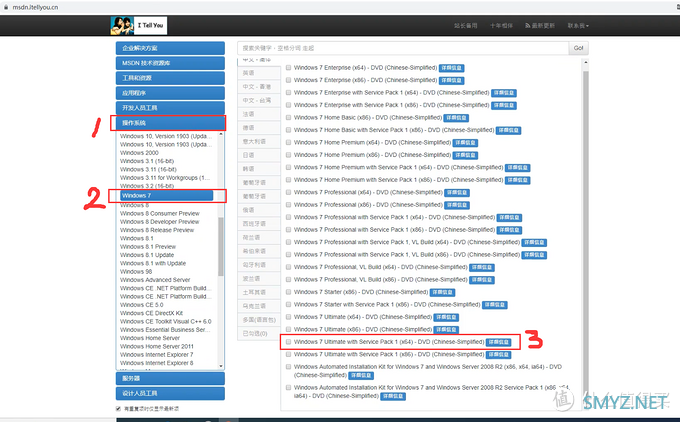This screenshot has height=422, width=680.
Task: Open 详细信息 for Windows 7 Ultimate with SP1 (x64)
Action: click(x=498, y=342)
